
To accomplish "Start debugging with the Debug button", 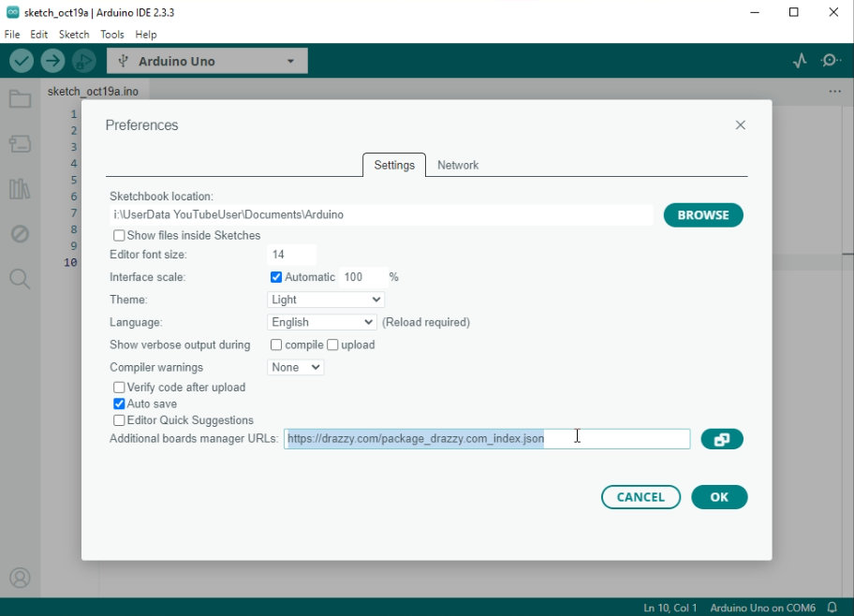I will [x=84, y=61].
